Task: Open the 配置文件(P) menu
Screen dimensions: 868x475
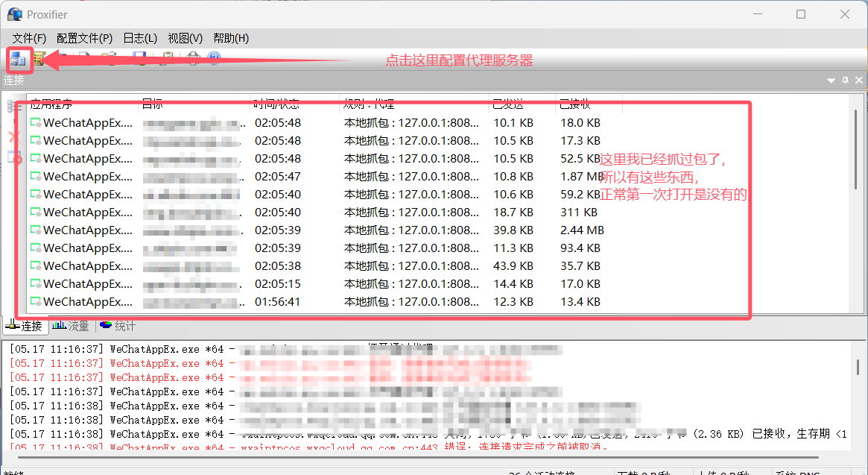Action: coord(84,38)
